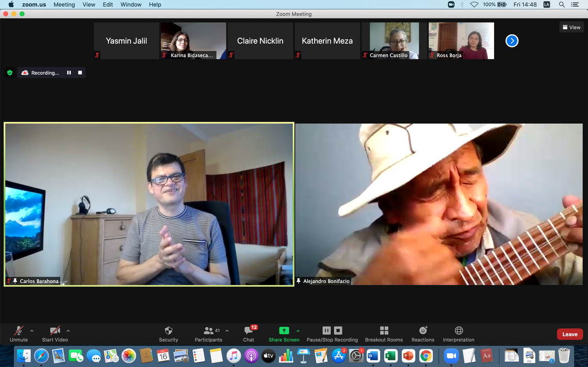Open the Window menu in menu bar
588x367 pixels.
coord(131,5)
